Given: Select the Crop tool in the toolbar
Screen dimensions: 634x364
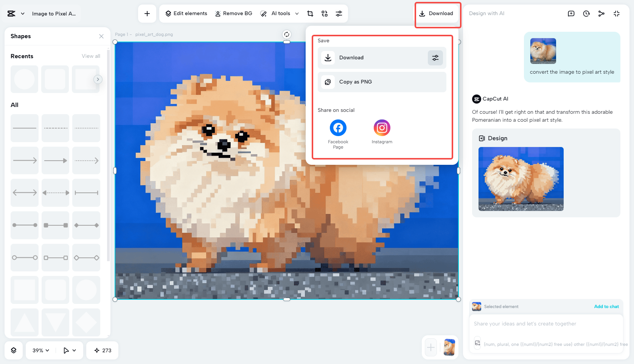Looking at the screenshot, I should [310, 13].
